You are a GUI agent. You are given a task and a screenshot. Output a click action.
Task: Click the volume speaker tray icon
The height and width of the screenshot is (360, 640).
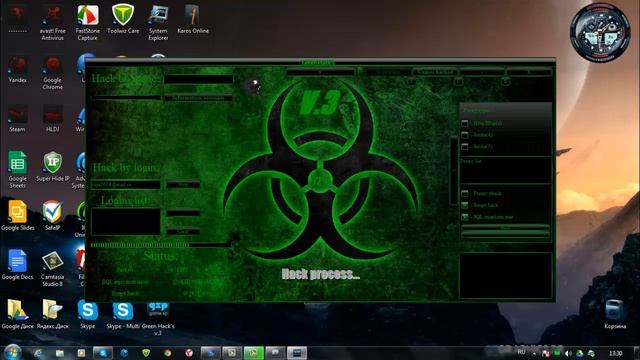(x=568, y=353)
